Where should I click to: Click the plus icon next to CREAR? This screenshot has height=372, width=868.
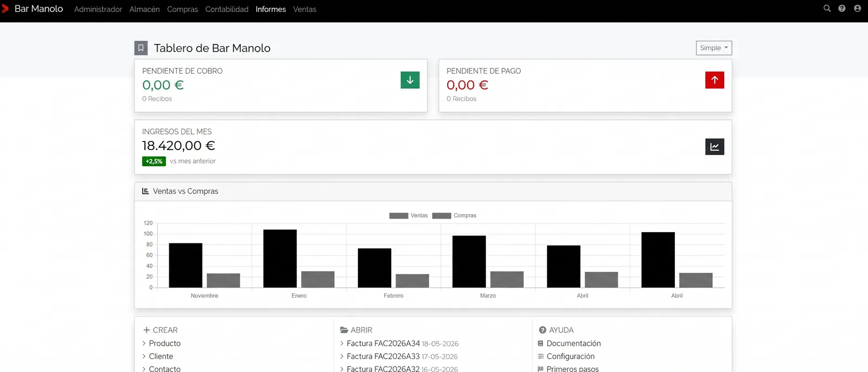coord(146,330)
